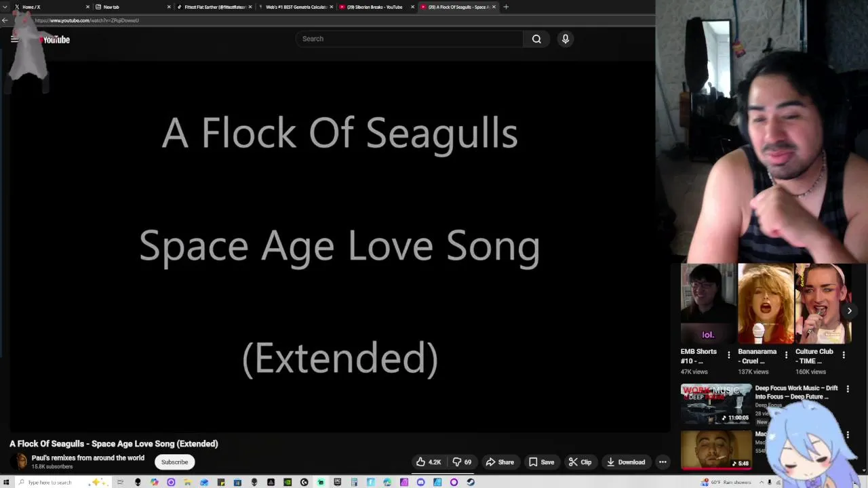
Task: Click the 137K views text
Action: [753, 372]
